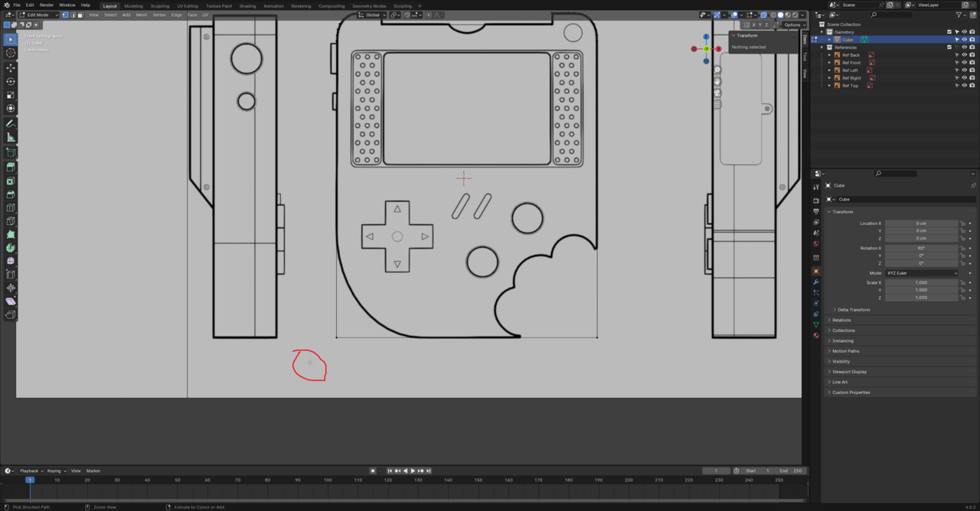The image size is (980, 511).
Task: Select the Rip Region tool
Action: (11, 314)
